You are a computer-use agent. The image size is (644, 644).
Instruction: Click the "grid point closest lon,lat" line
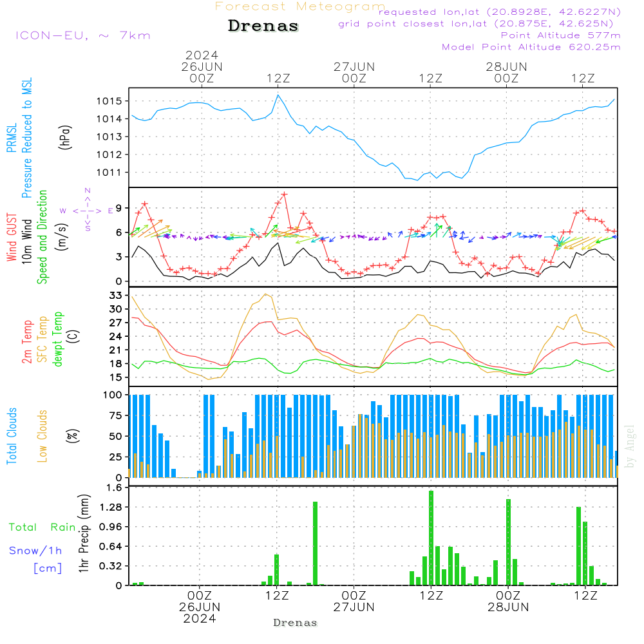(476, 24)
